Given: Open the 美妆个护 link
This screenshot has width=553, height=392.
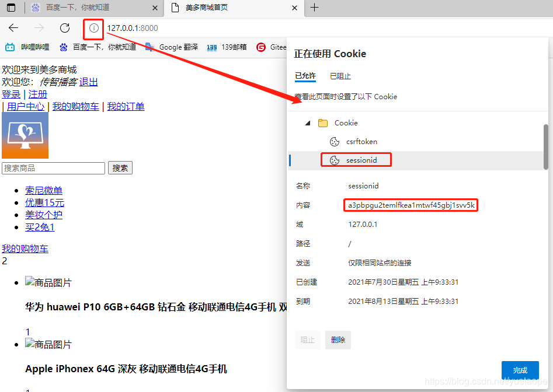Looking at the screenshot, I should tap(44, 215).
